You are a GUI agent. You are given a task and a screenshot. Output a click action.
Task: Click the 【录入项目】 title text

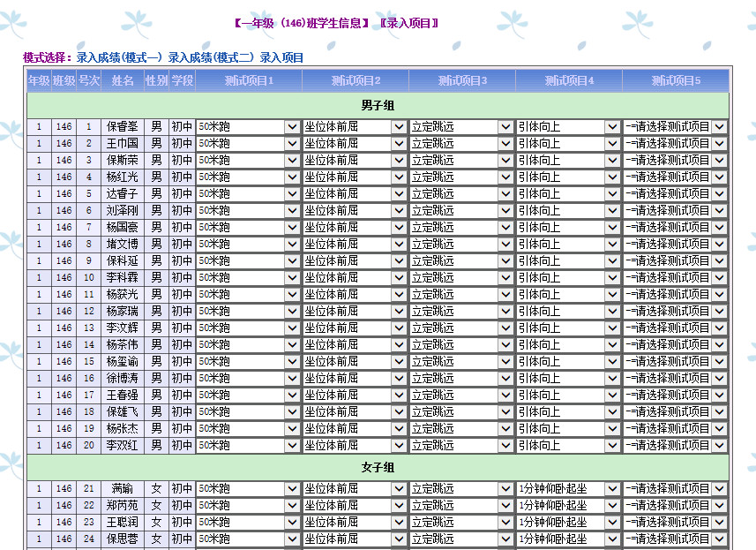[408, 23]
